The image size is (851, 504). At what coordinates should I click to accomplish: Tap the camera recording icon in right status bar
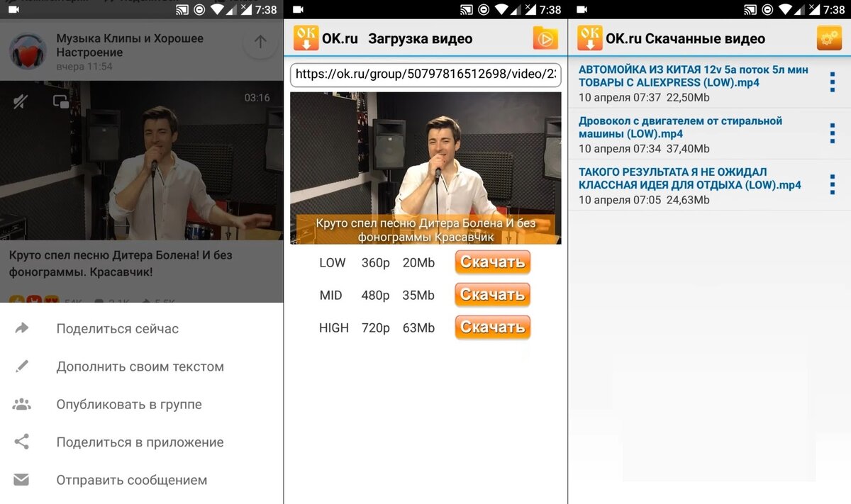(582, 10)
